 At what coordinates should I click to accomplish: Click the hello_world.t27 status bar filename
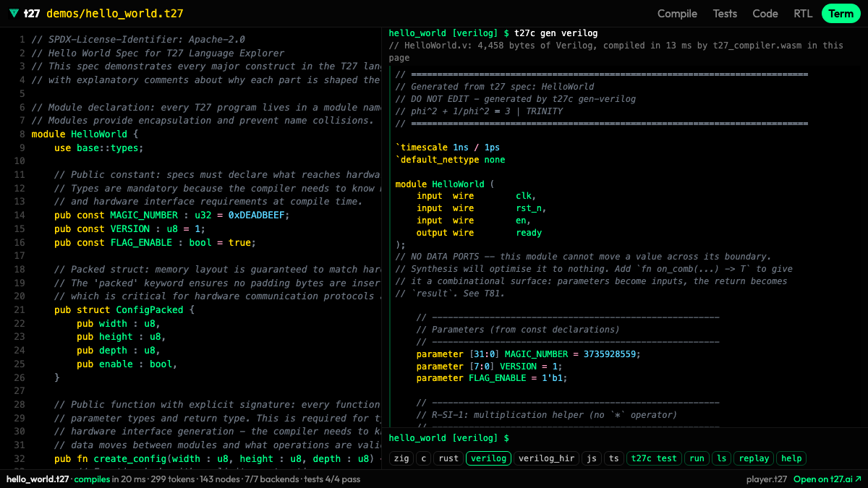click(38, 479)
